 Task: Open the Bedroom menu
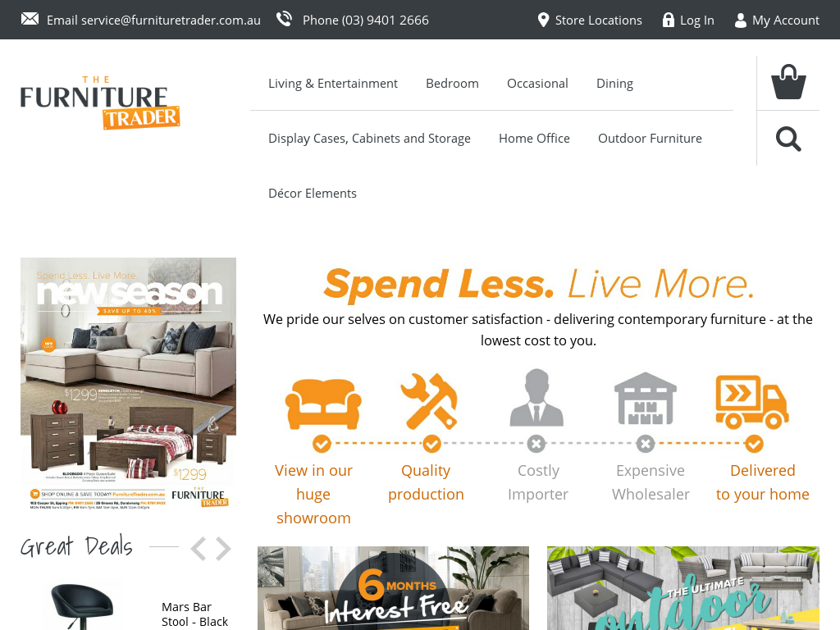pyautogui.click(x=452, y=84)
